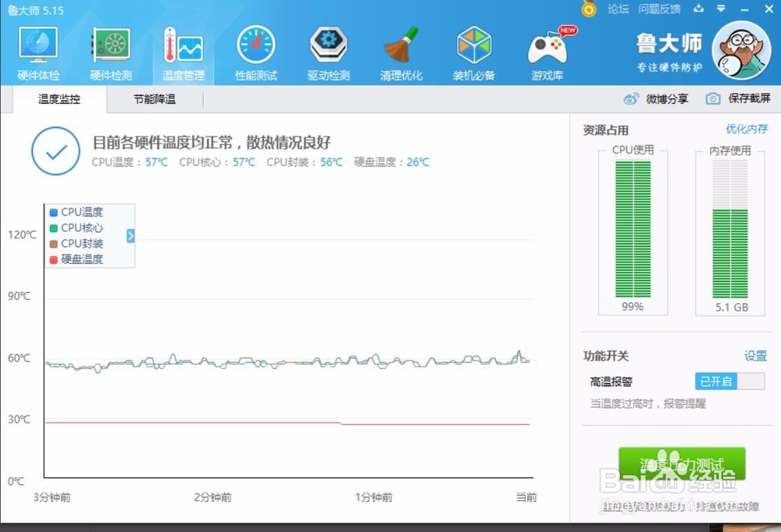Click the 保存截图 screenshot camera icon
This screenshot has height=532, width=781.
click(712, 98)
